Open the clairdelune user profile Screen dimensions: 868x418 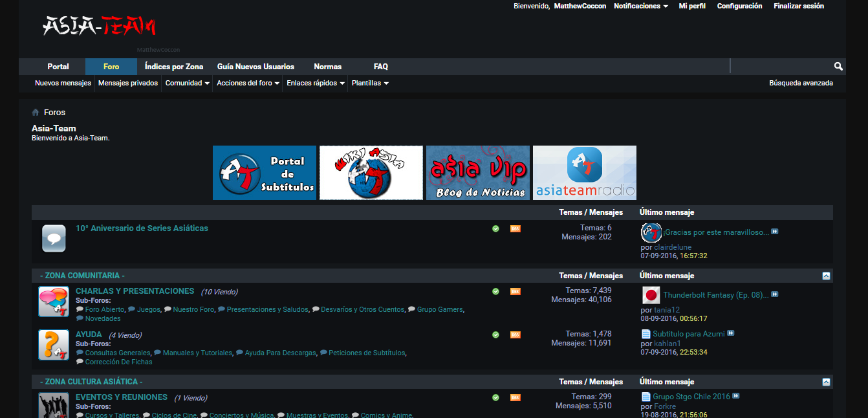point(673,247)
